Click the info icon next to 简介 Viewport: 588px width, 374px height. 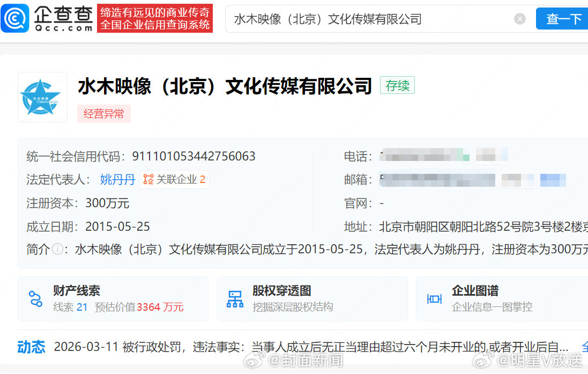(57, 249)
